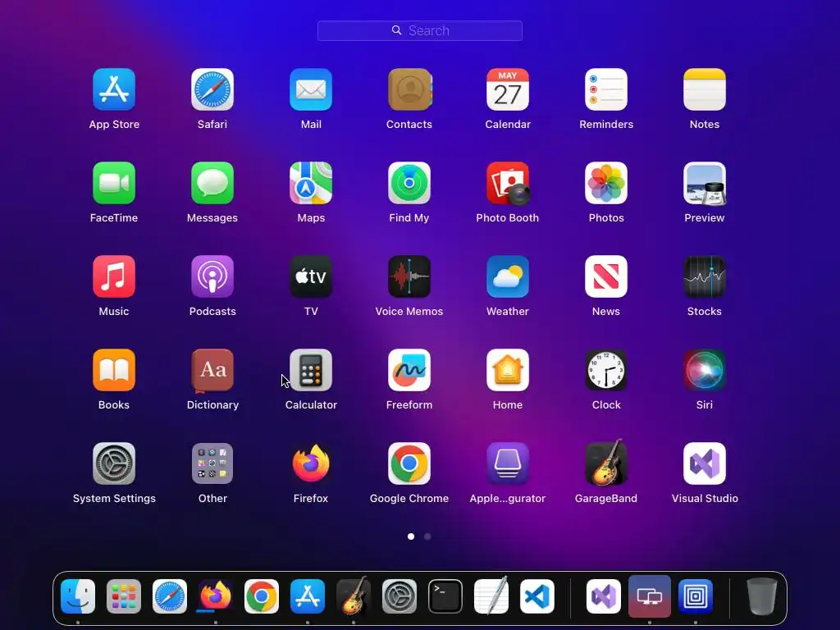Open the Home app

(x=507, y=370)
